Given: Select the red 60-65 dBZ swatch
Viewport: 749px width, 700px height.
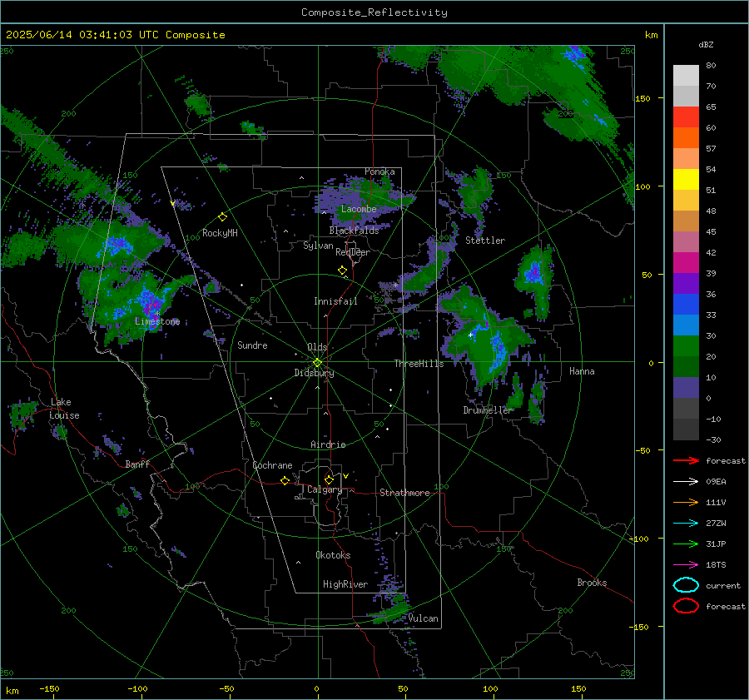Looking at the screenshot, I should tap(686, 117).
